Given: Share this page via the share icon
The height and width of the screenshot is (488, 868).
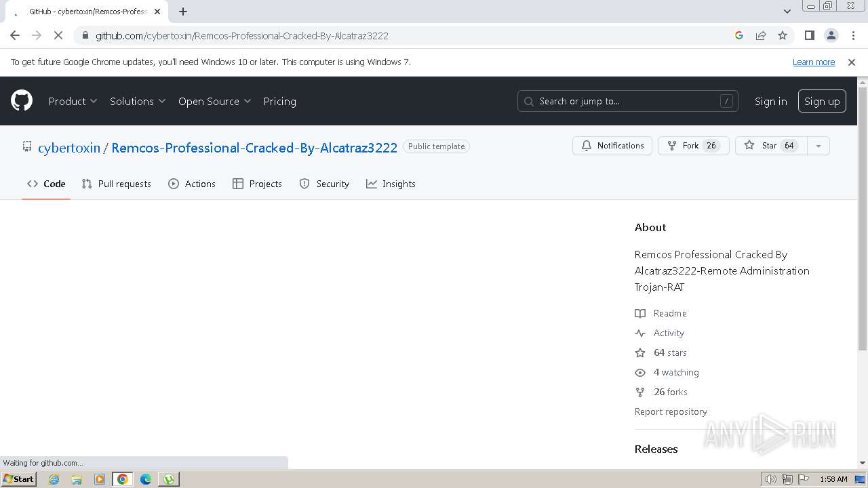Looking at the screenshot, I should click(761, 35).
